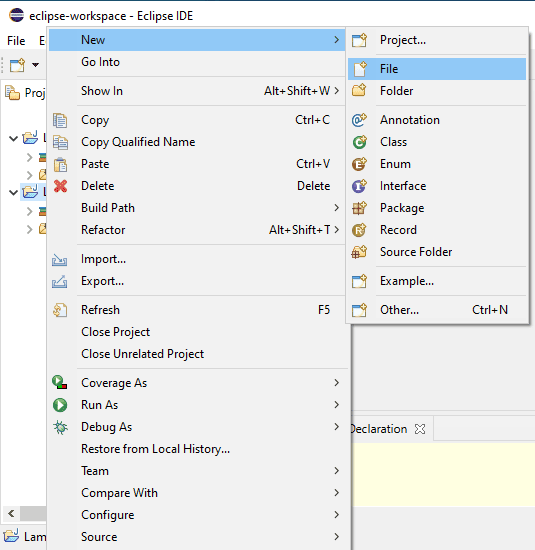The height and width of the screenshot is (550, 535).
Task: Click the Copy Qualified Name icon
Action: tap(60, 142)
